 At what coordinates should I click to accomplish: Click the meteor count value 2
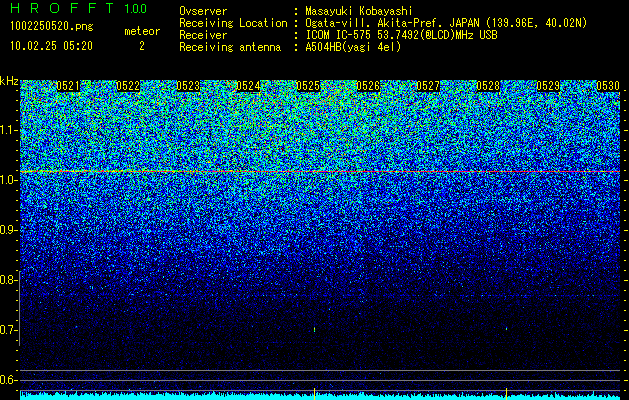(x=142, y=46)
